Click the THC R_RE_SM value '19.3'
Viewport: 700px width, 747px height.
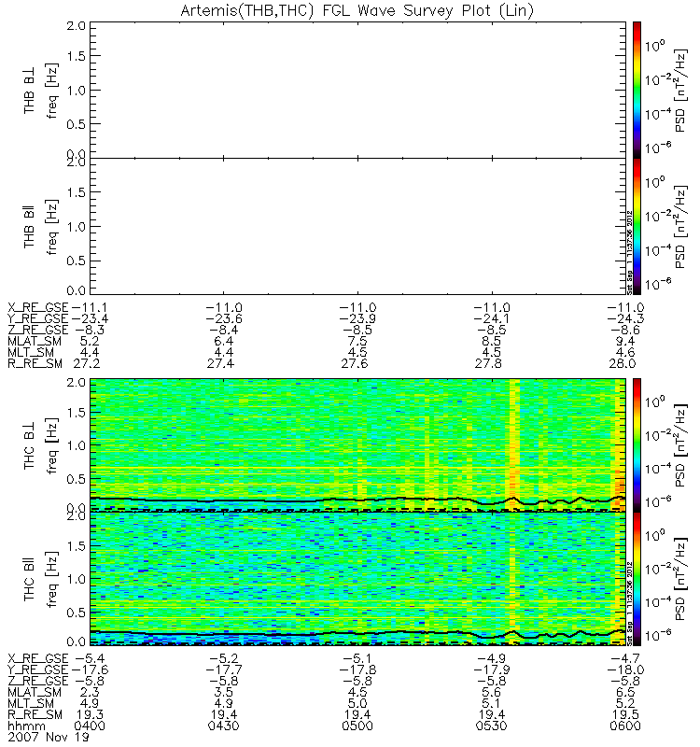point(90,714)
